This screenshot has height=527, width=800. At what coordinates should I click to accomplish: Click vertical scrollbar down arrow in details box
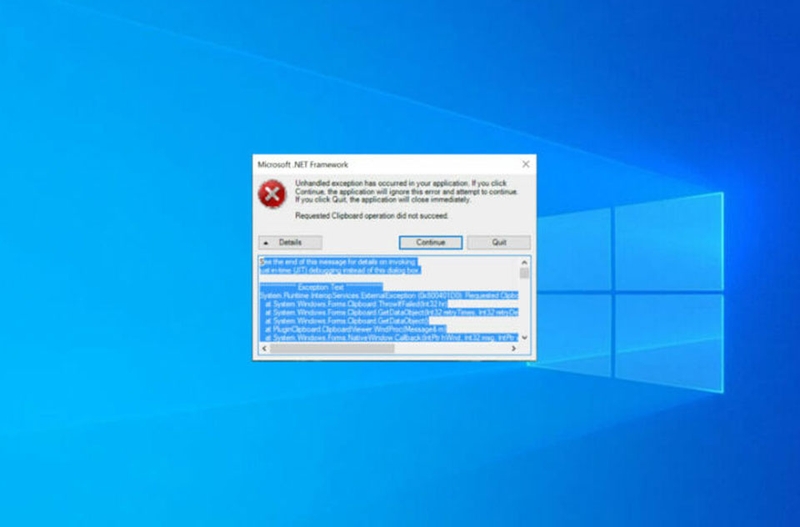524,338
